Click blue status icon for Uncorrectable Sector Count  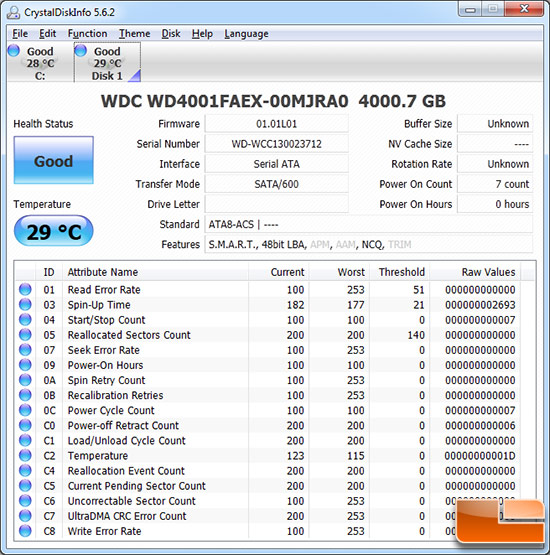coord(25,500)
